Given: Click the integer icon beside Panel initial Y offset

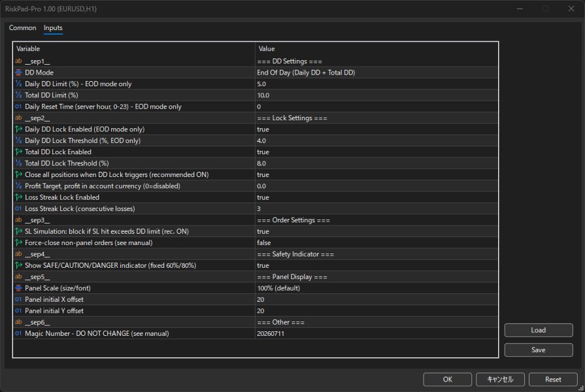Looking at the screenshot, I should coord(18,310).
